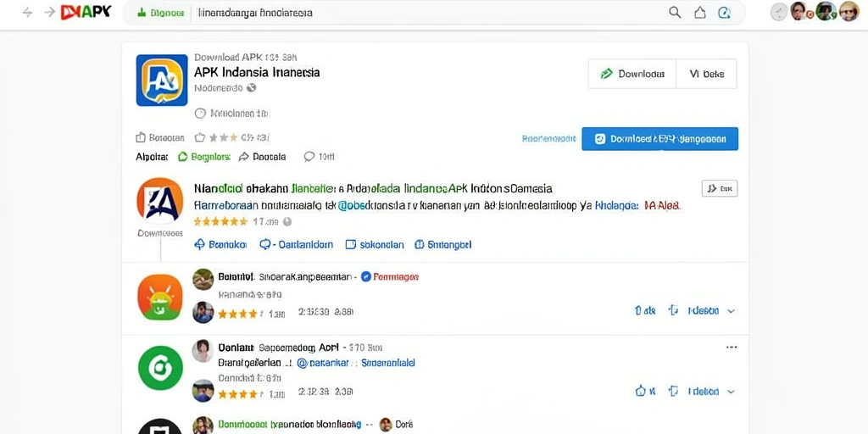The width and height of the screenshot is (868, 434).
Task: Open the Nlanoldol ohakahn headline link
Action: (x=373, y=188)
